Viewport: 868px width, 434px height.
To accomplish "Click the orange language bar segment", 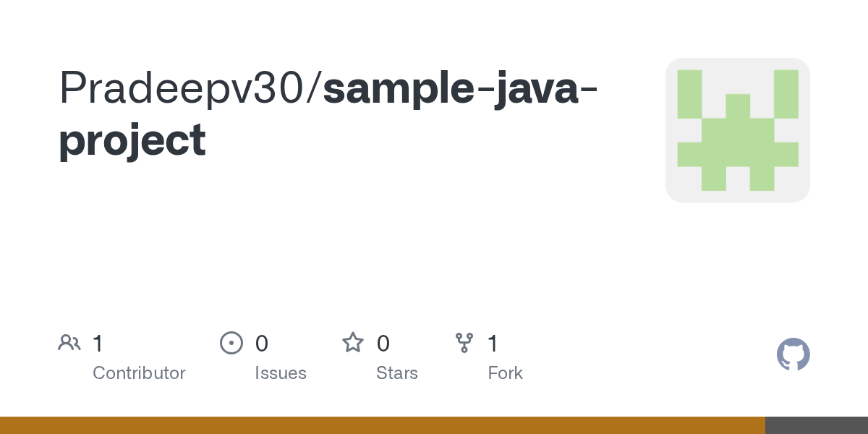I will point(383,425).
